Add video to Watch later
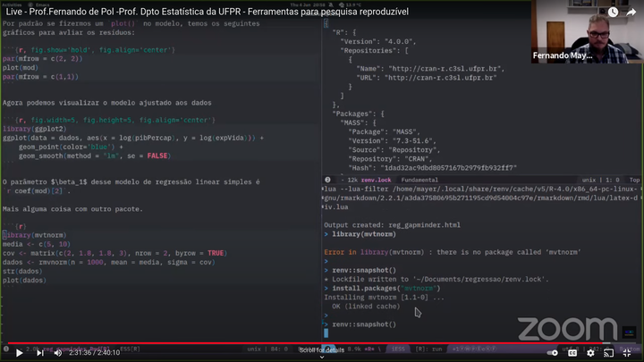644x362 pixels. (613, 12)
